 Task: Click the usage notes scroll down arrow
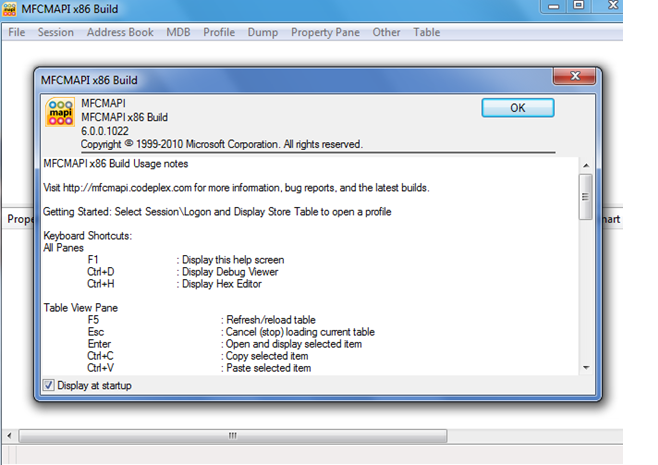[x=586, y=368]
